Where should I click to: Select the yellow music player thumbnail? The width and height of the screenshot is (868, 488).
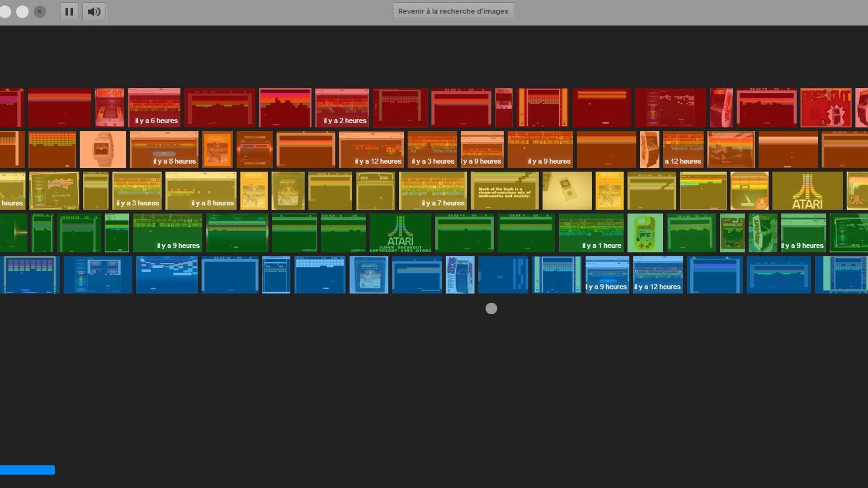[x=567, y=191]
